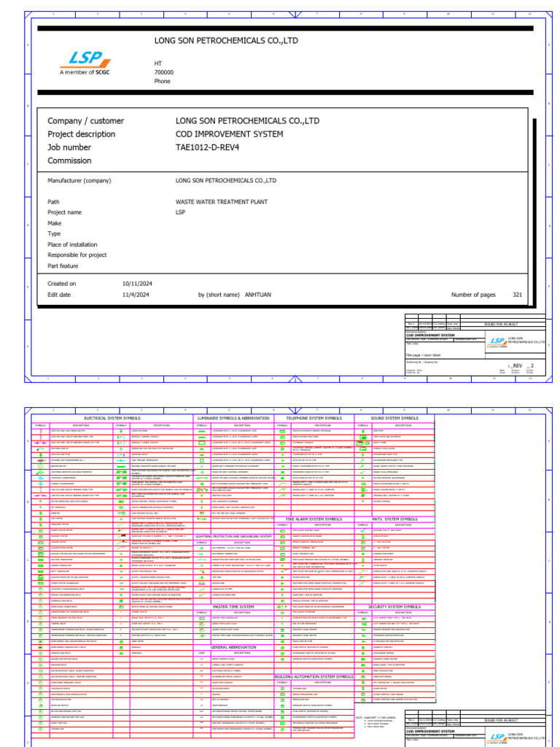This screenshot has height=747, width=560.
Task: Select the 'GENERAL ABBREVIATION' heading
Action: point(234,648)
